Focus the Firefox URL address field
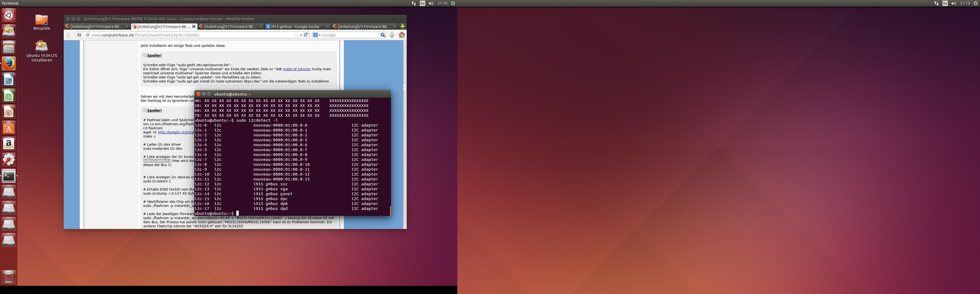Screen dimensions: 980x294 [x=192, y=35]
